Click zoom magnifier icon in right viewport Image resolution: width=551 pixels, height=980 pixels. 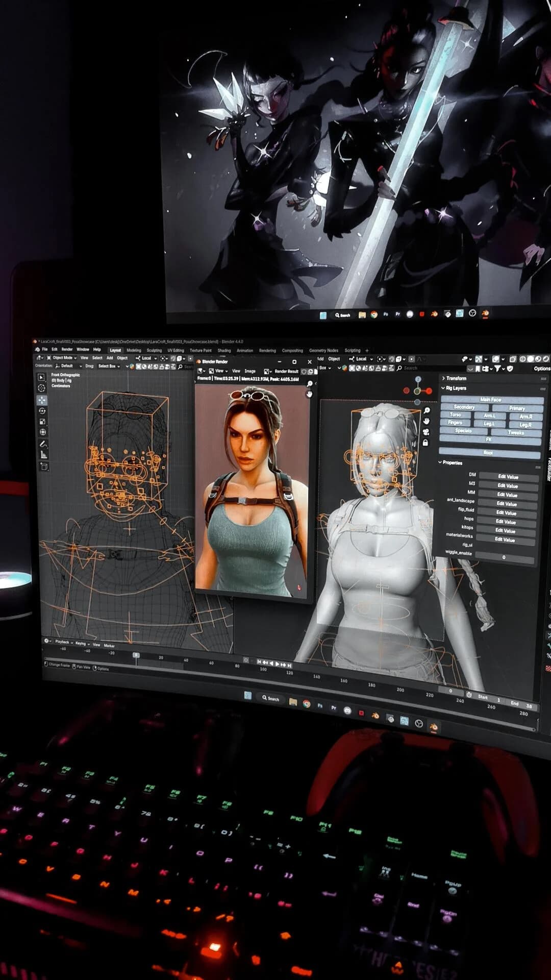pos(427,411)
